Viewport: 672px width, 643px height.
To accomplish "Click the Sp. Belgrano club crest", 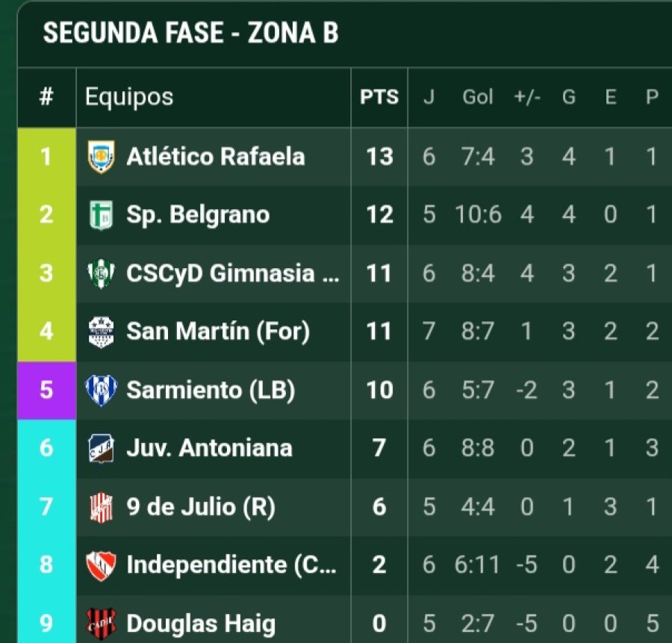I will pos(101,215).
